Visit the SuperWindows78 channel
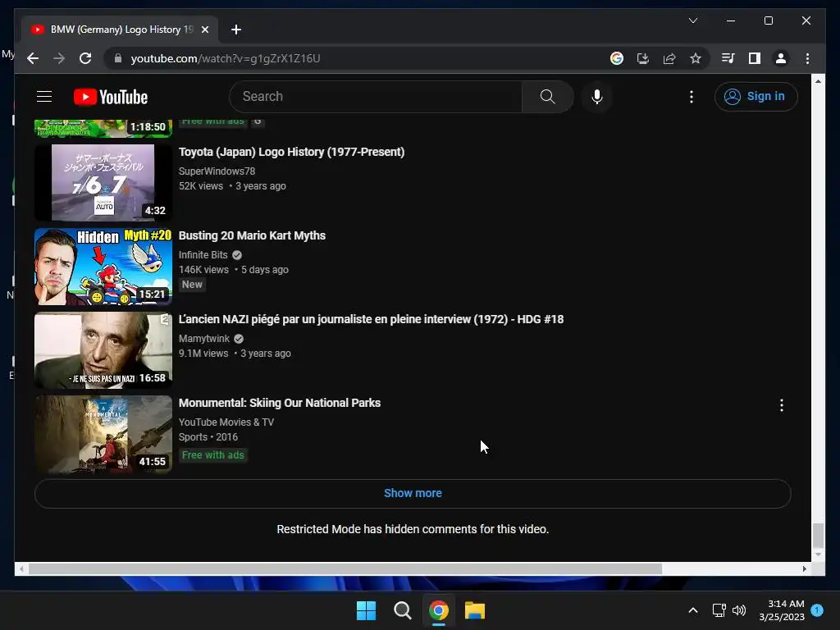840x630 pixels. pyautogui.click(x=217, y=171)
